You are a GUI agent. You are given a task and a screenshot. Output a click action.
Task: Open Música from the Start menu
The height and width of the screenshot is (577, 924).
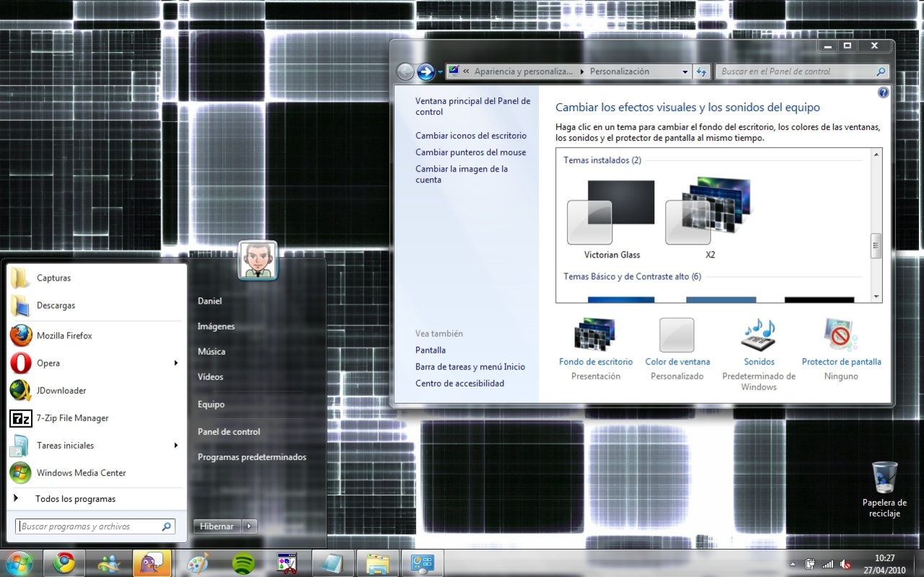pos(211,351)
